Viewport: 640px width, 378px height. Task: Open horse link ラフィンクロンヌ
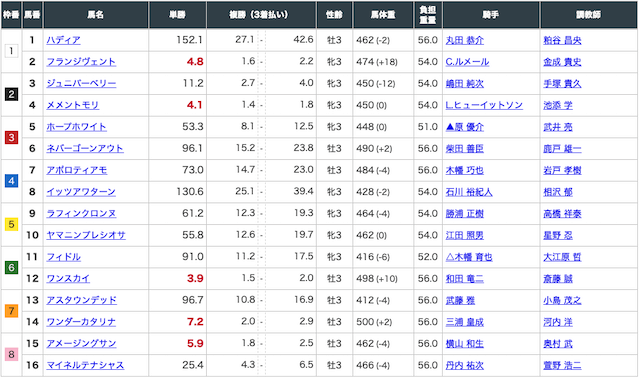coord(81,213)
